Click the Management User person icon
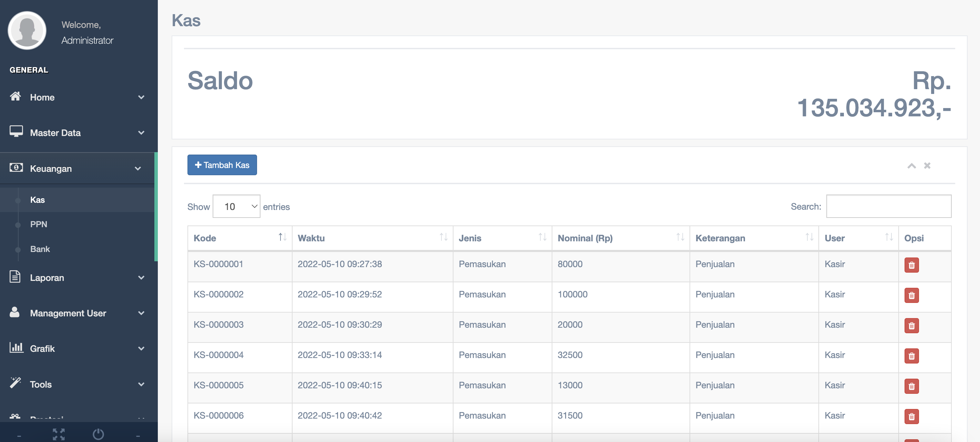Image resolution: width=980 pixels, height=442 pixels. 14,313
